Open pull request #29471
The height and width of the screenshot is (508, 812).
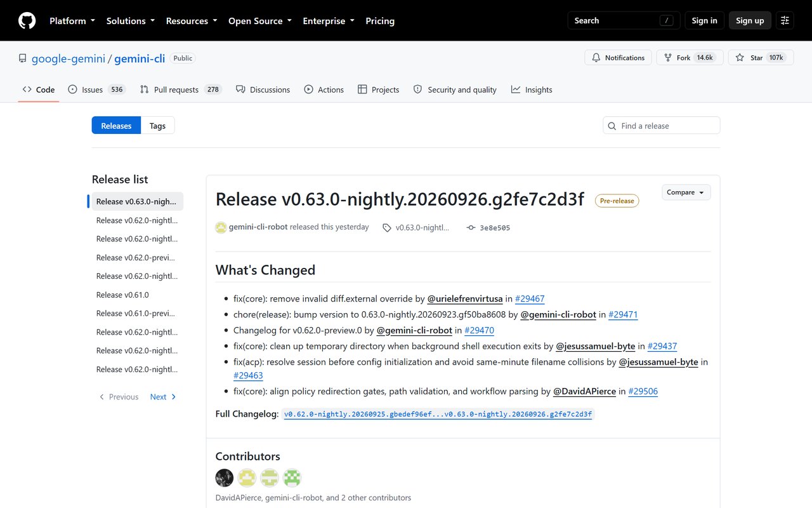[623, 314]
